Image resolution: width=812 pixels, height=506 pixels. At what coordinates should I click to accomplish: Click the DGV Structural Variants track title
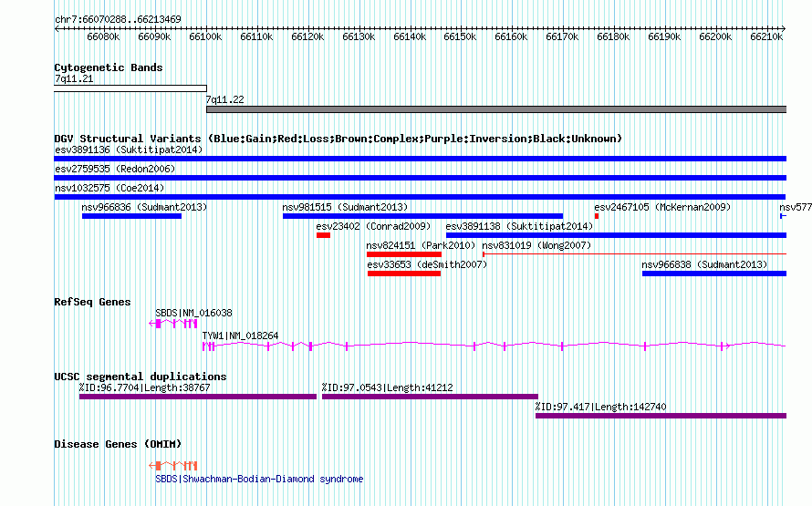point(338,139)
